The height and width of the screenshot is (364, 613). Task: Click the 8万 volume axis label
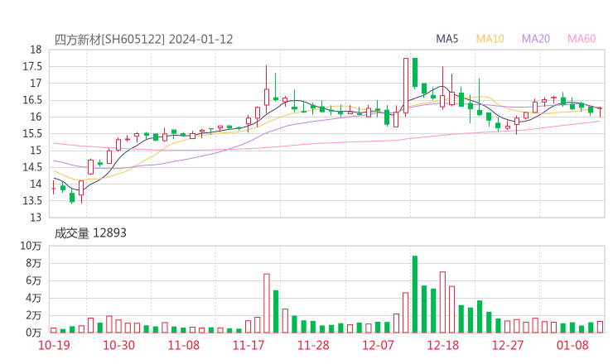34,263
